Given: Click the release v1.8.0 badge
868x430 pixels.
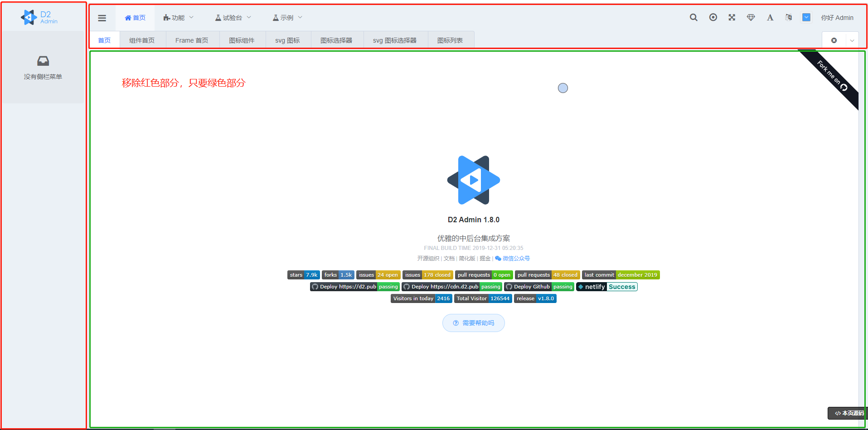Looking at the screenshot, I should point(535,298).
